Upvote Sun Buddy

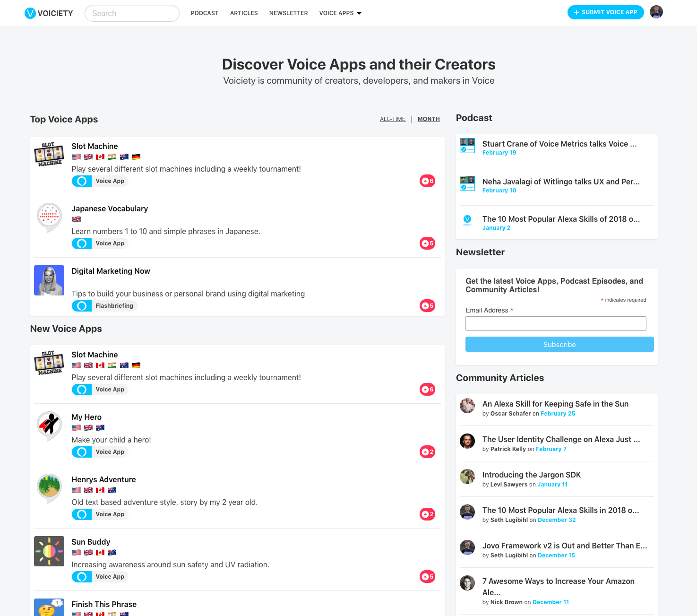(427, 577)
